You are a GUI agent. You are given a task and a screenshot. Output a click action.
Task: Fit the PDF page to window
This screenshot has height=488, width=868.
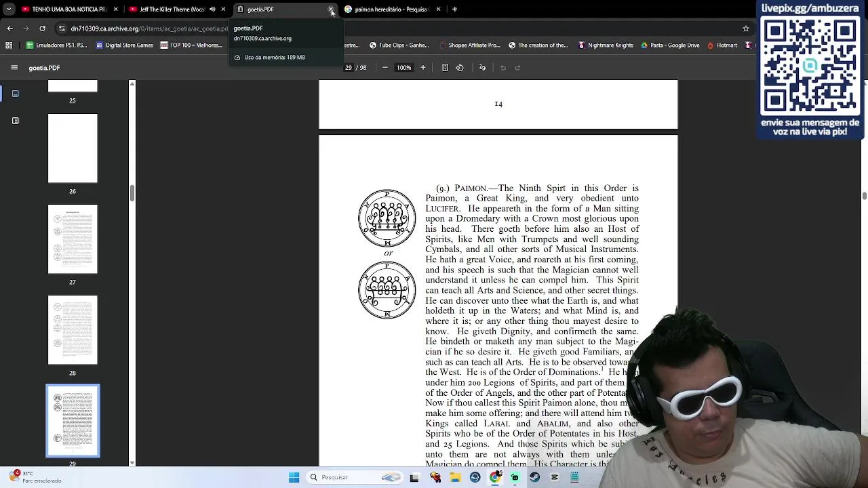point(445,68)
